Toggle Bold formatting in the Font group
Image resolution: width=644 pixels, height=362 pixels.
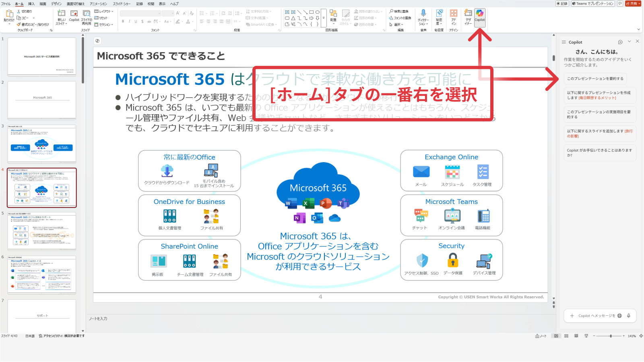[123, 21]
